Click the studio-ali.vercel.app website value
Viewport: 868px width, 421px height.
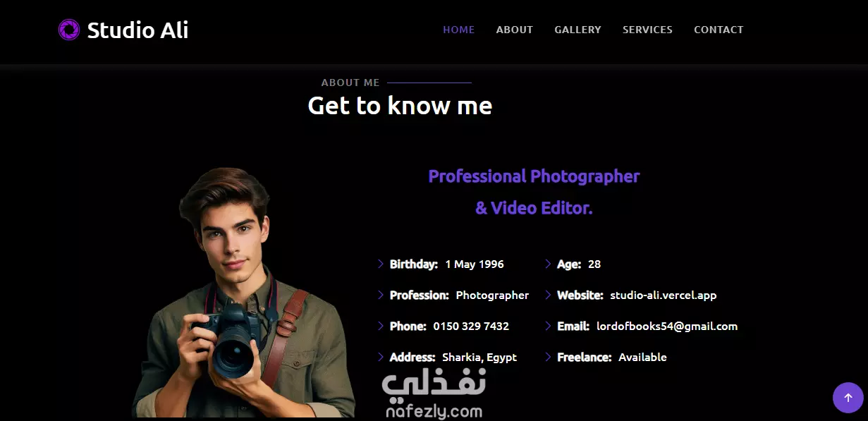pos(663,295)
